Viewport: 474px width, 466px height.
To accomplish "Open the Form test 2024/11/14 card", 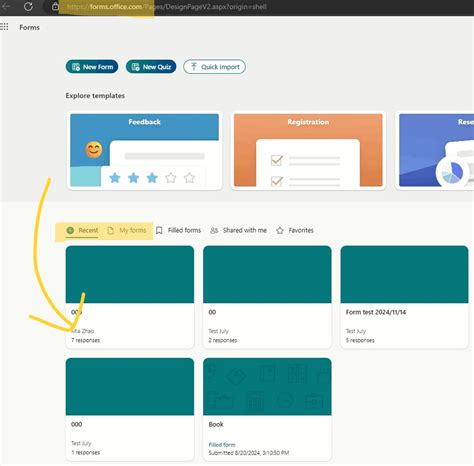I will [x=404, y=297].
